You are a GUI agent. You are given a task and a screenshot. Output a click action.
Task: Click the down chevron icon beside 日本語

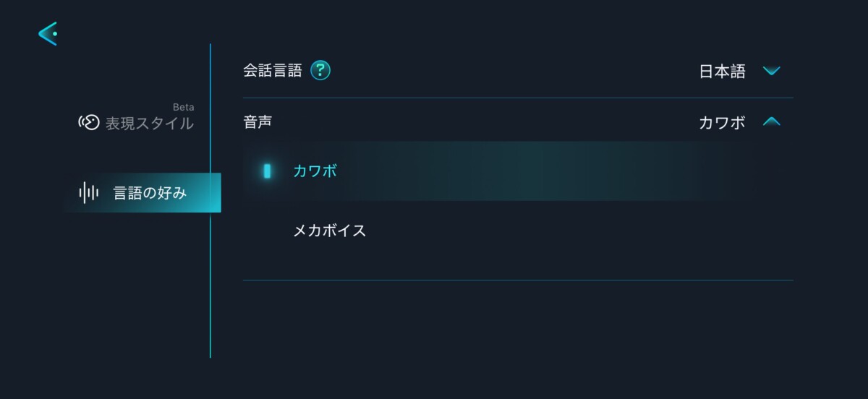pyautogui.click(x=772, y=71)
